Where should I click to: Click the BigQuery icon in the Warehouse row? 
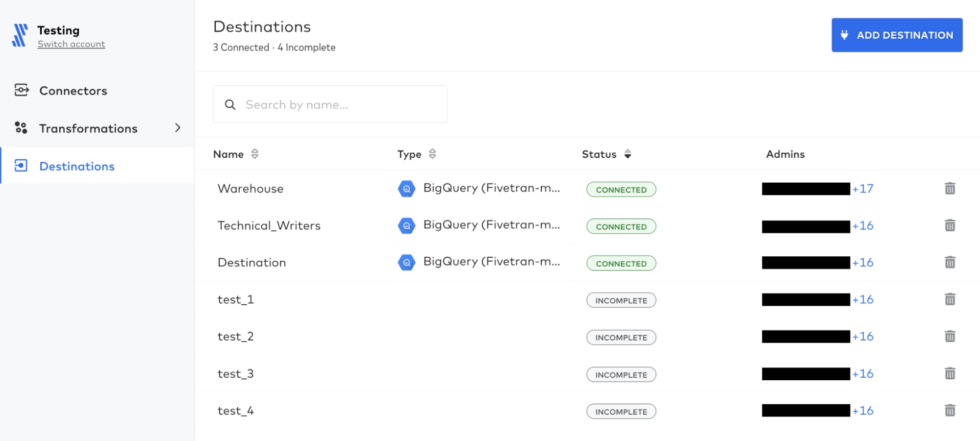(406, 188)
